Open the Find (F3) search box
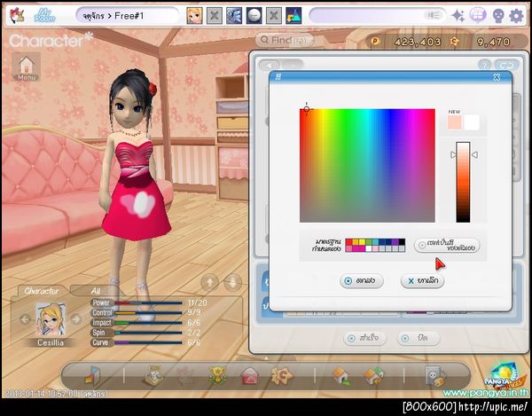 [285, 40]
